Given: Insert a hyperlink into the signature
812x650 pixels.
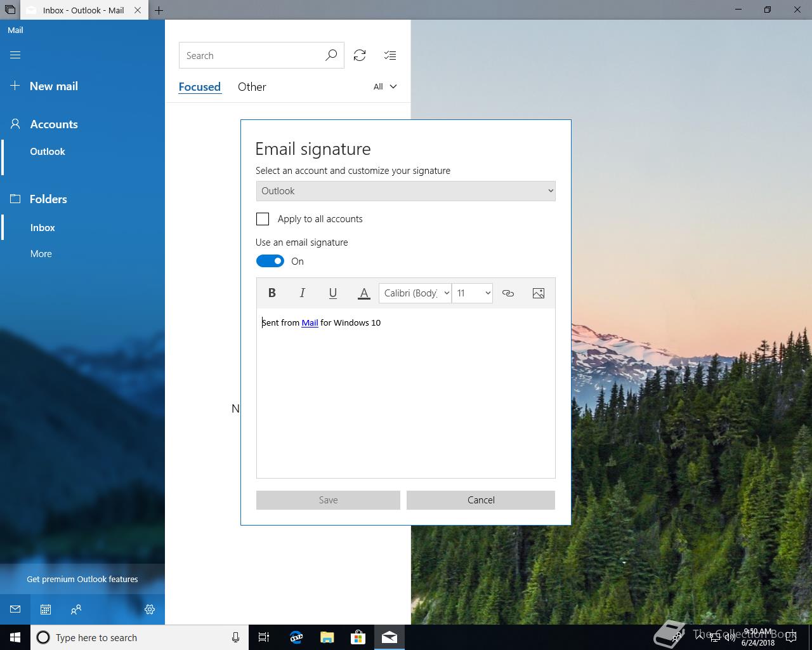Looking at the screenshot, I should tap(508, 293).
